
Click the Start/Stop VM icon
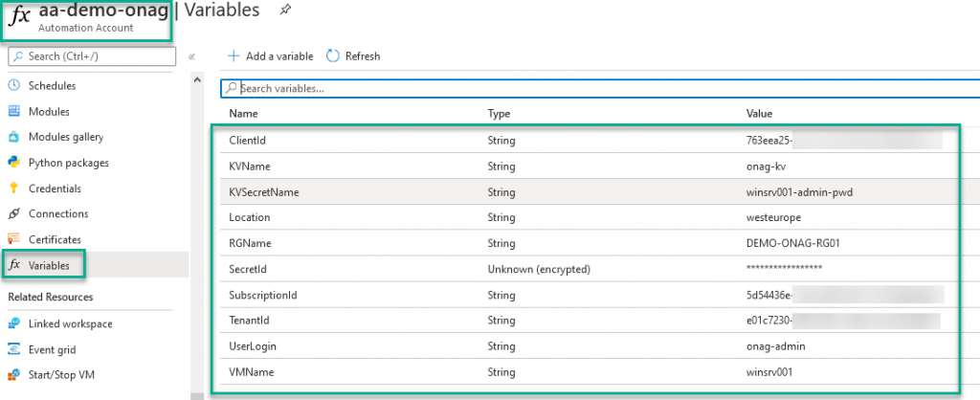point(13,375)
